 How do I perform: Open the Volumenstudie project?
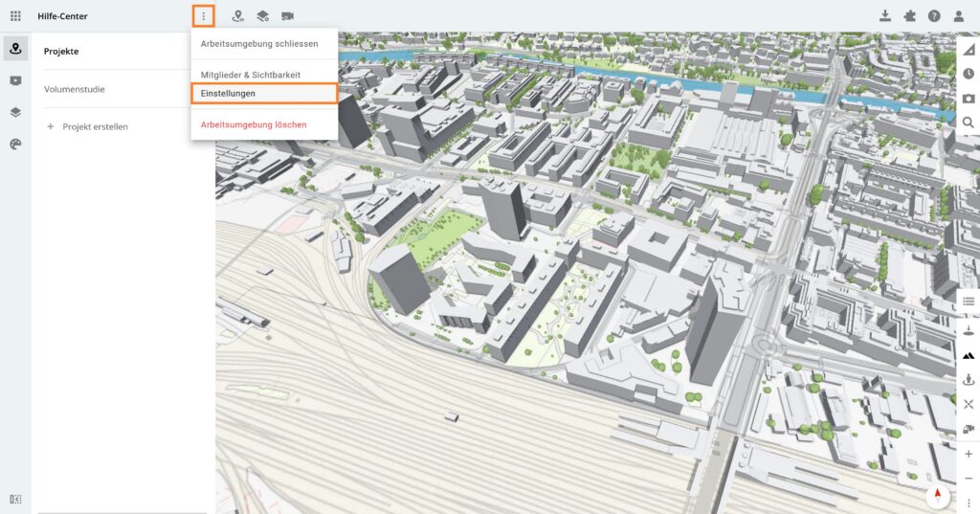coord(75,89)
